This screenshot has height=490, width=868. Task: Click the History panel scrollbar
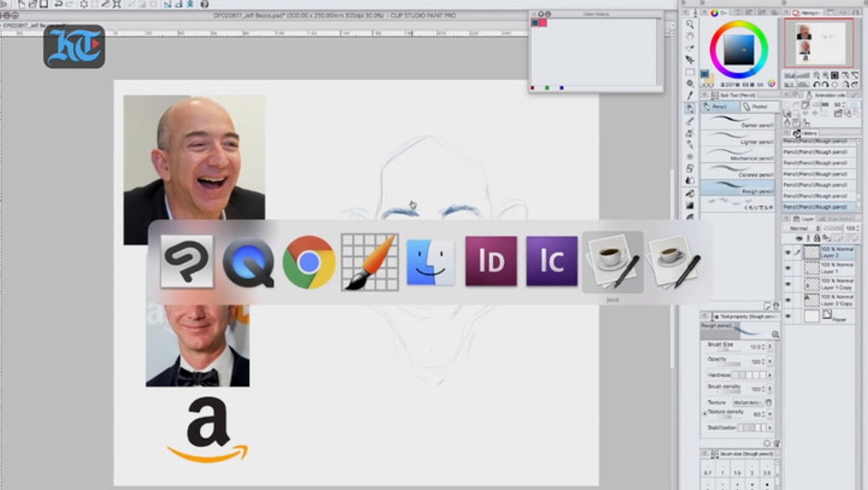(x=859, y=176)
